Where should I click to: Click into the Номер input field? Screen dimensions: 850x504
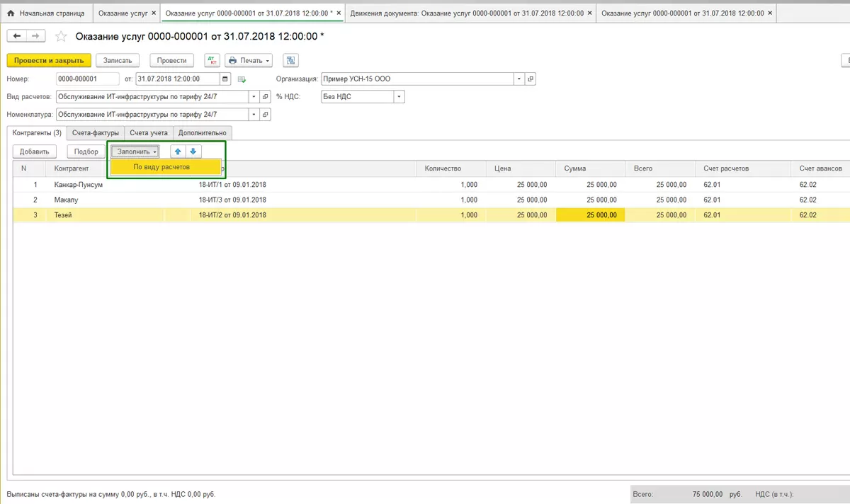[x=87, y=79]
